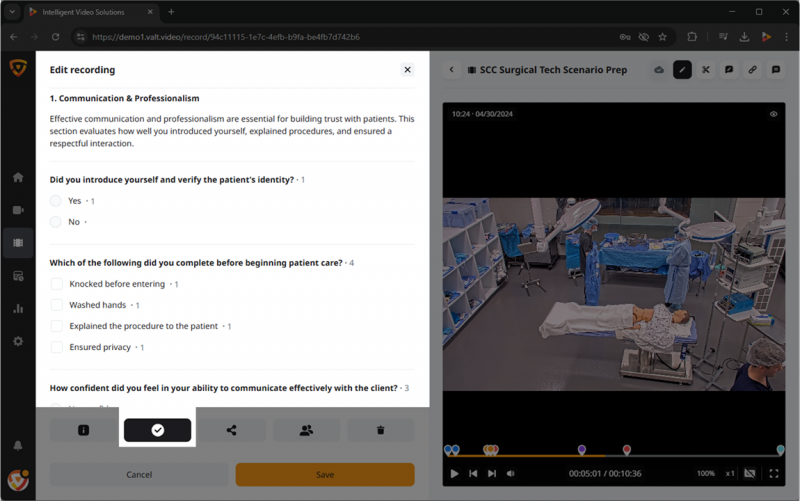Screen dimensions: 800x501
Task: Change the 100% zoom level
Action: 706,473
